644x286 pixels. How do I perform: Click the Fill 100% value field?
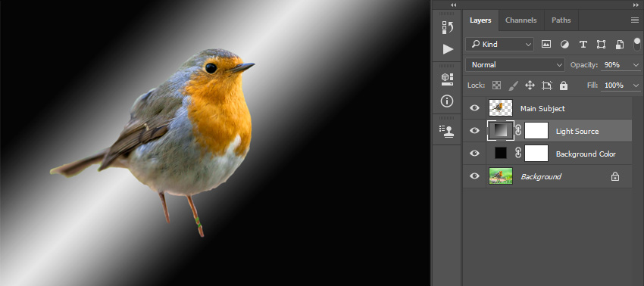(x=616, y=85)
